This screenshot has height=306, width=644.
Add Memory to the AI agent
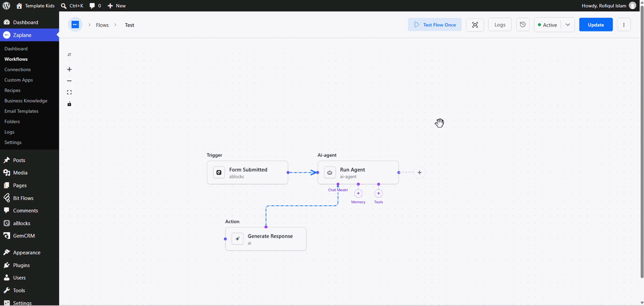pyautogui.click(x=358, y=193)
